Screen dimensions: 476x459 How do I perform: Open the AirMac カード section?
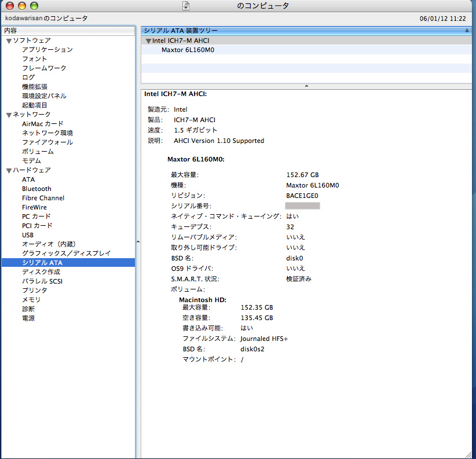[x=43, y=124]
